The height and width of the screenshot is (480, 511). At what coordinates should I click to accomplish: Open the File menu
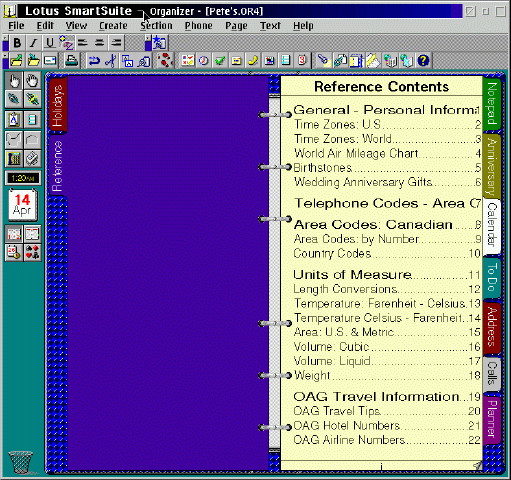click(x=16, y=26)
